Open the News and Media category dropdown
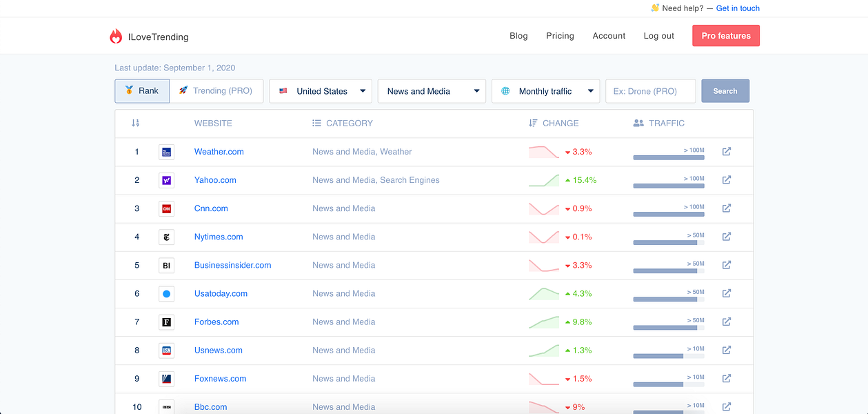This screenshot has height=414, width=868. [432, 91]
